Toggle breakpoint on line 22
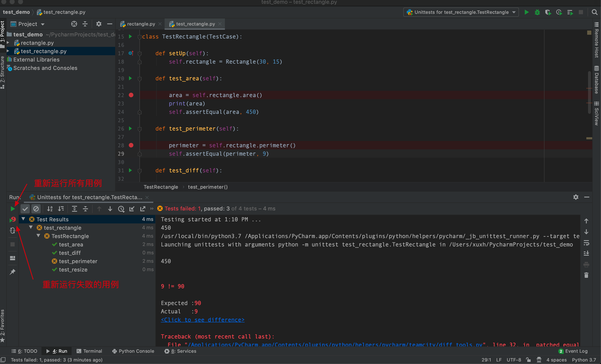The width and height of the screenshot is (601, 364). tap(131, 95)
